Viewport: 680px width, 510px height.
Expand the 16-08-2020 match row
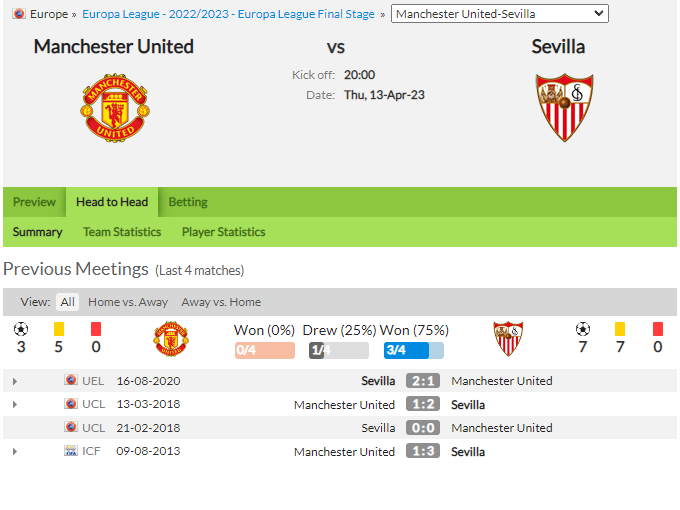pyautogui.click(x=15, y=381)
